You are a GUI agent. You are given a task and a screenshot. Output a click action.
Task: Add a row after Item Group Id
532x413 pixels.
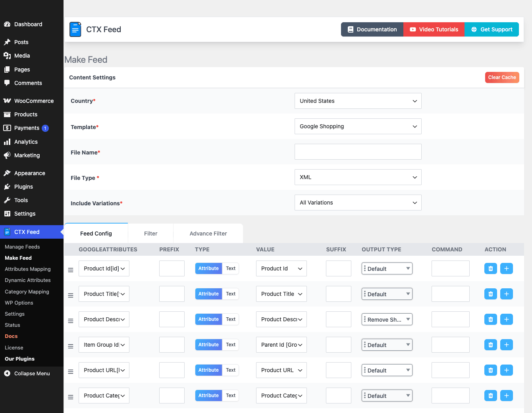[507, 345]
